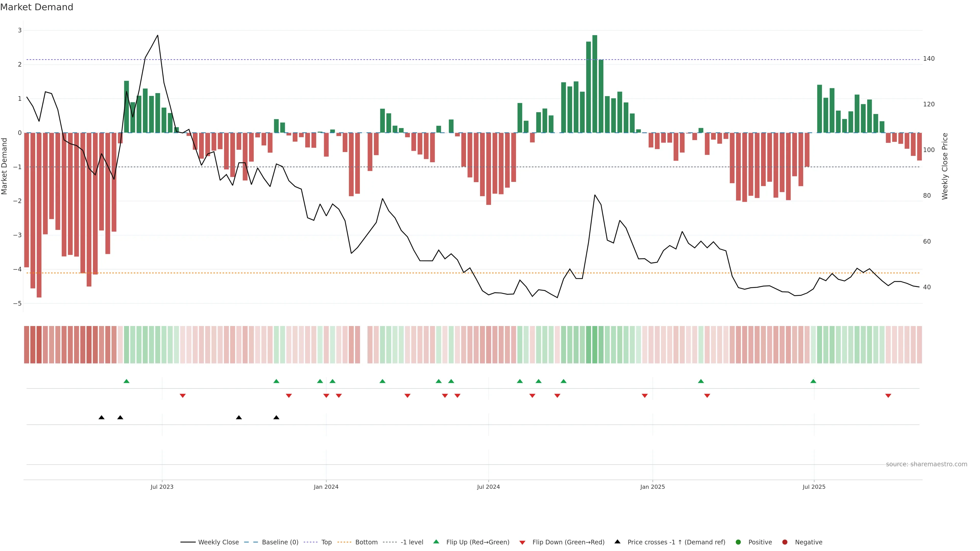Click the Jan 2024 x-axis label
This screenshot has width=980, height=551.
(x=326, y=487)
